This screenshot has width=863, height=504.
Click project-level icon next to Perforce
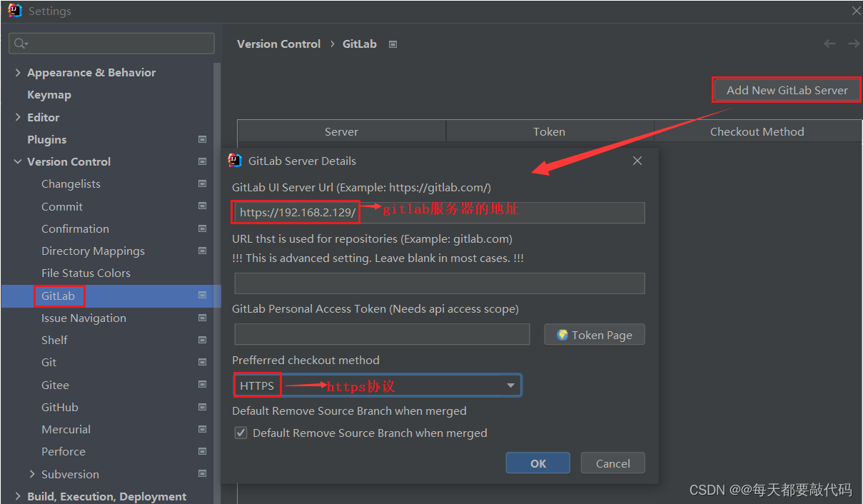[202, 451]
